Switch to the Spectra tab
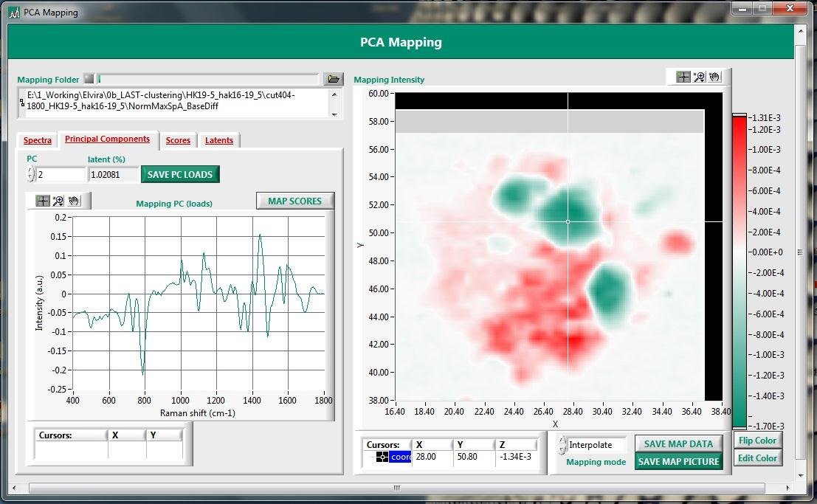Viewport: 817px width, 504px height. (37, 140)
